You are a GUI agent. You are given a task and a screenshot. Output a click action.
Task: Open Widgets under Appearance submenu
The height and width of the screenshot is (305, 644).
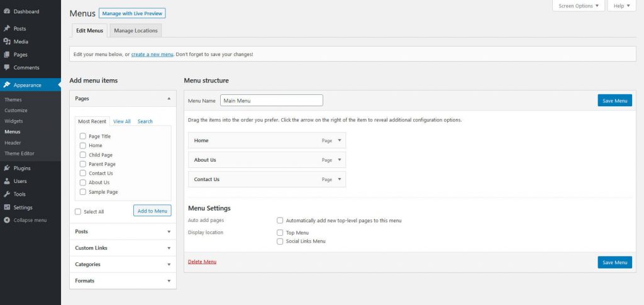(x=13, y=121)
